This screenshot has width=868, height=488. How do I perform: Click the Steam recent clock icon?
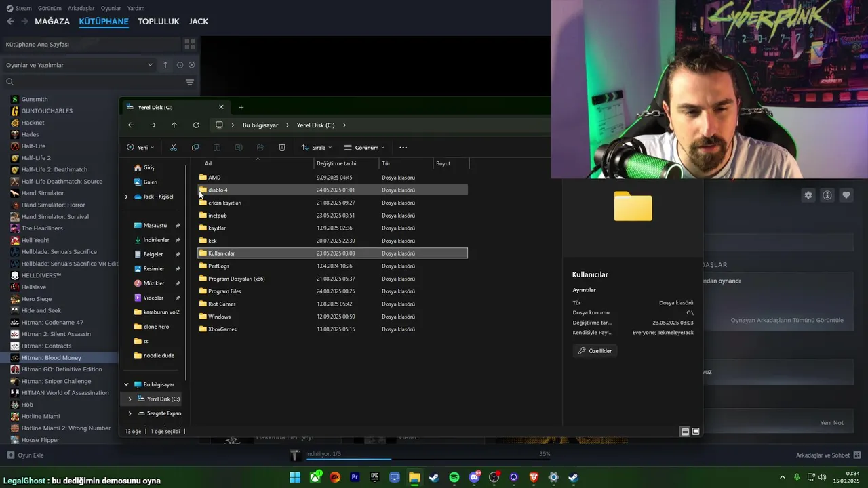(x=180, y=65)
